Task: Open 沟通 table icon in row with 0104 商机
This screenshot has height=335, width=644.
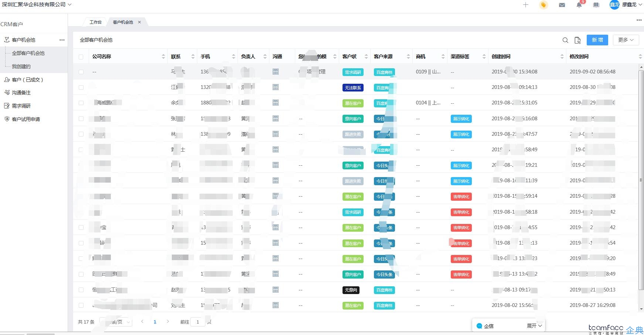Action: pos(276,103)
